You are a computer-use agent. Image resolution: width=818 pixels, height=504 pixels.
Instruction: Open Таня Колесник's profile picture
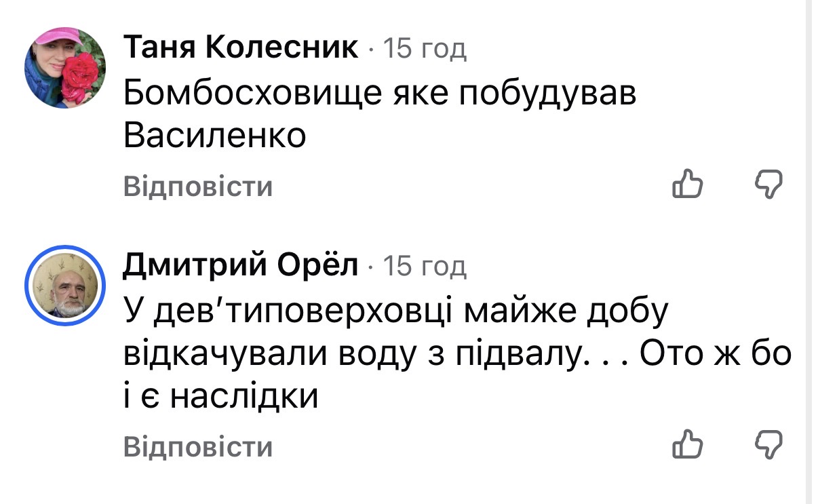65,69
